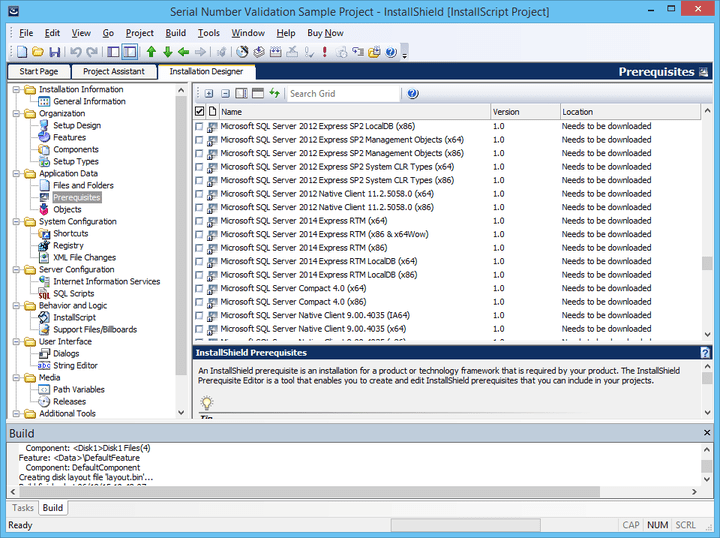Open the File menu
The height and width of the screenshot is (538, 720).
click(26, 33)
